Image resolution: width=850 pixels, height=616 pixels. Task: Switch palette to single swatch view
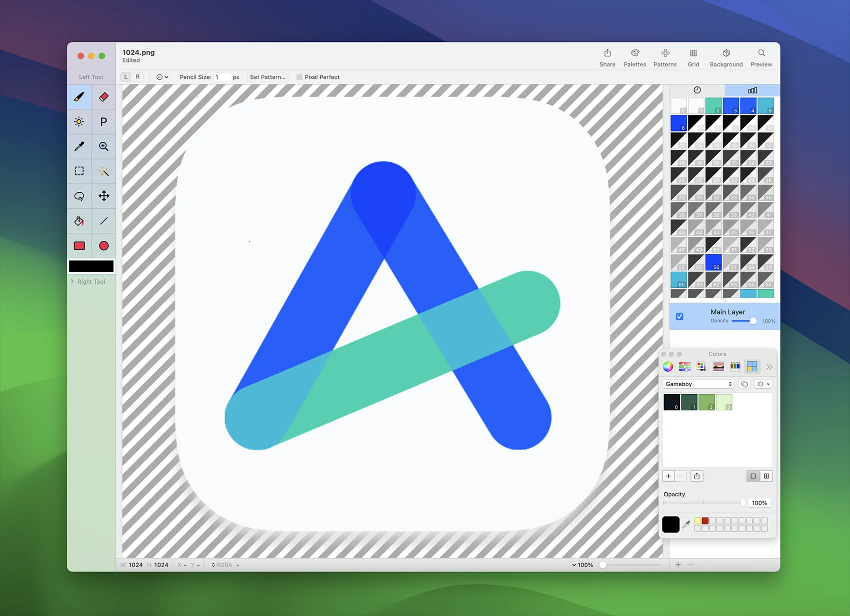753,476
